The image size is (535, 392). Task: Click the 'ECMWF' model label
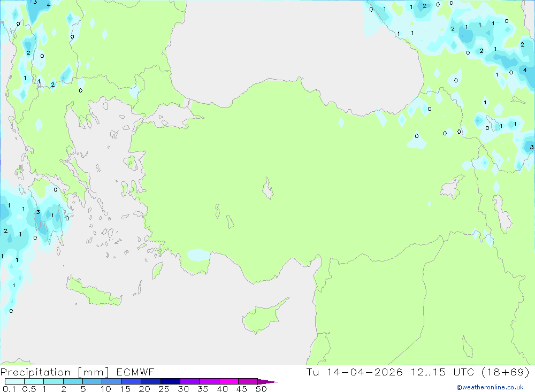(x=135, y=372)
